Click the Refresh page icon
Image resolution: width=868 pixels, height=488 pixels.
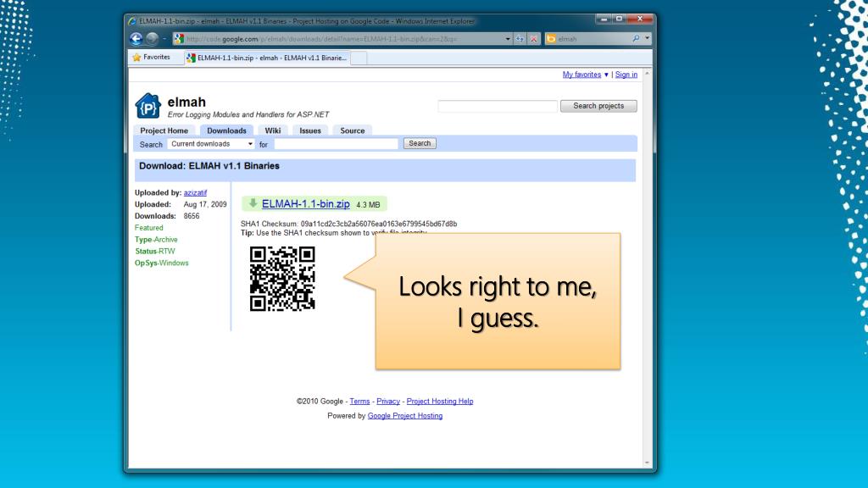[520, 39]
